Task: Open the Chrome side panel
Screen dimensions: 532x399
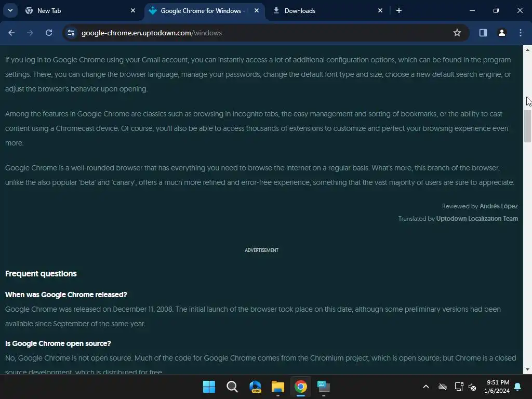Action: [x=483, y=33]
